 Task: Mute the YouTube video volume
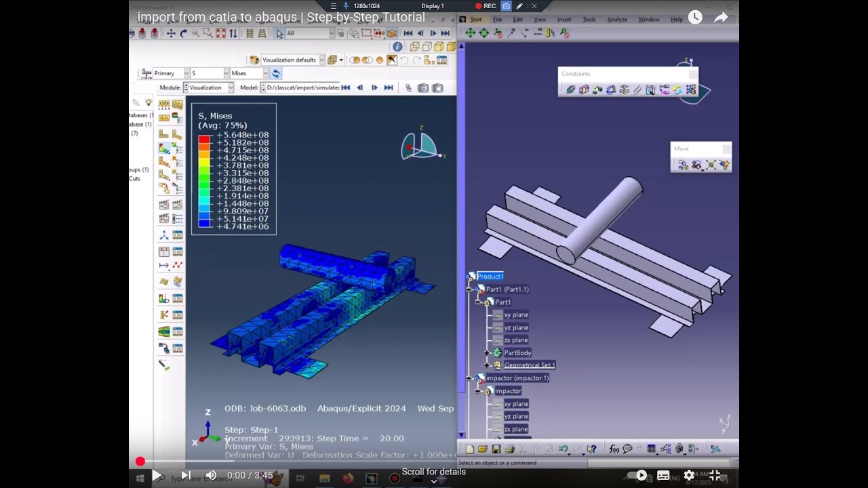point(211,475)
